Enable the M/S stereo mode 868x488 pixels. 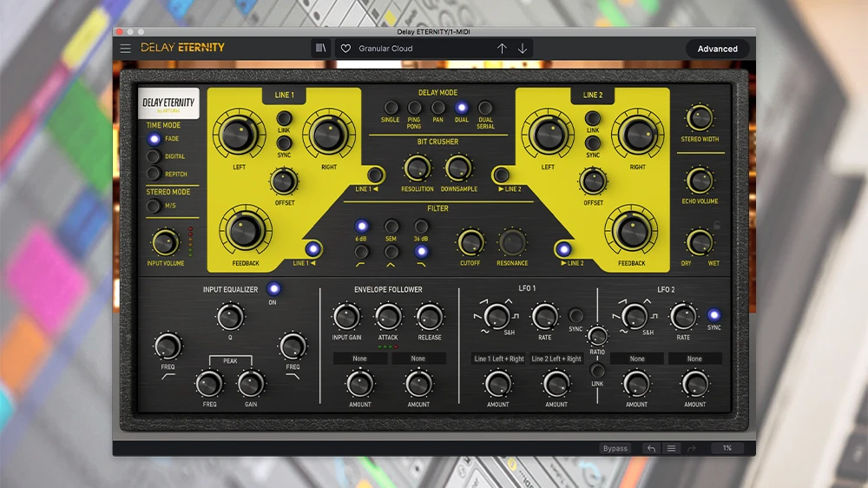coord(154,206)
